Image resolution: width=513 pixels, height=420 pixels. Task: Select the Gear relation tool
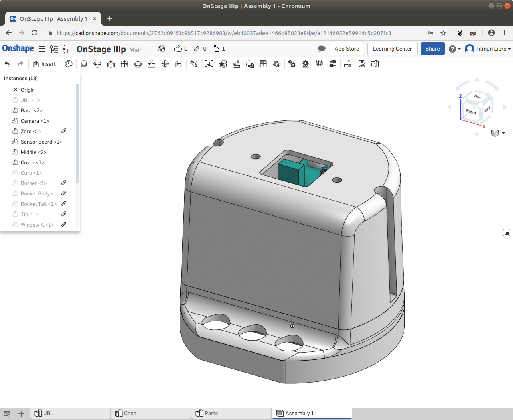pos(292,64)
